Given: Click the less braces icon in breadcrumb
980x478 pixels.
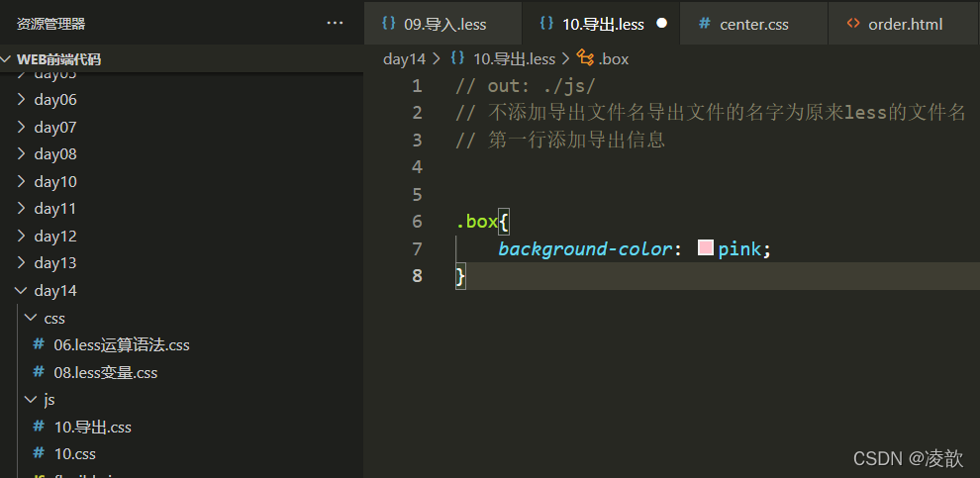Looking at the screenshot, I should [457, 58].
